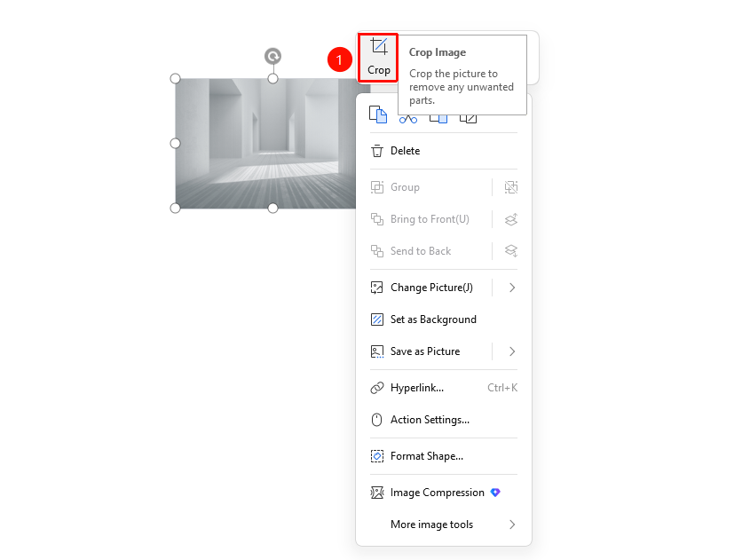Viewport: 750px width, 560px height.
Task: Click the bottom-middle handle of the picture
Action: [272, 208]
